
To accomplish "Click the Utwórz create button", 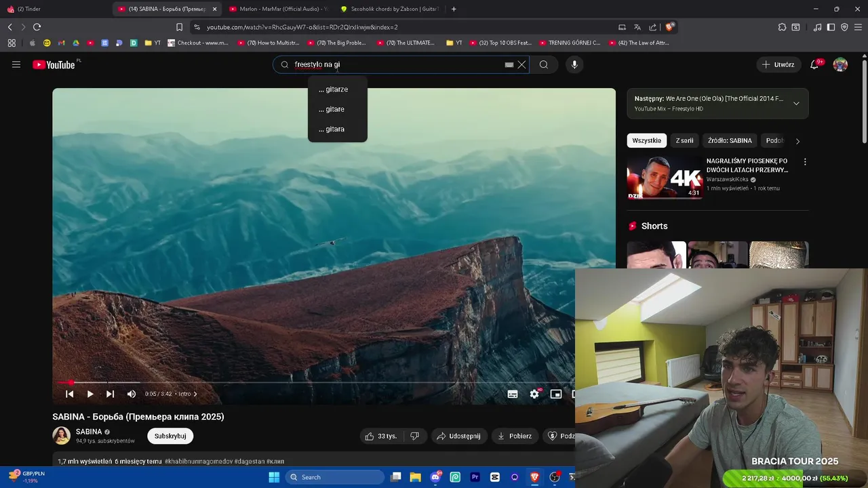I will point(778,64).
